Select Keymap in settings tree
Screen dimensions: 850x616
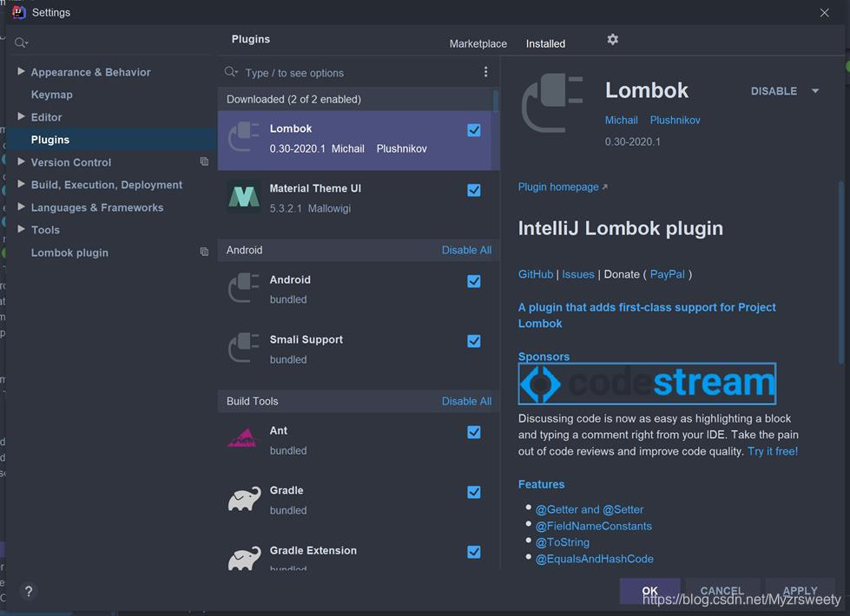tap(51, 95)
